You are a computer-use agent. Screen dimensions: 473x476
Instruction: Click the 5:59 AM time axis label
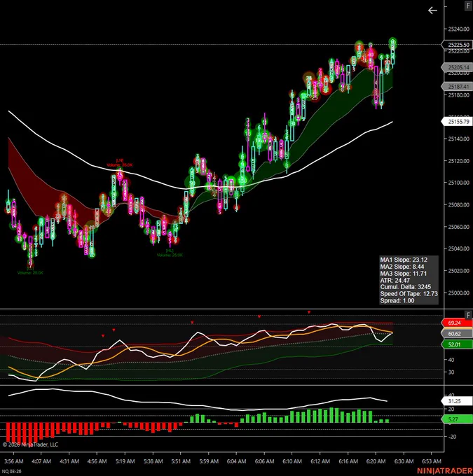point(209,461)
